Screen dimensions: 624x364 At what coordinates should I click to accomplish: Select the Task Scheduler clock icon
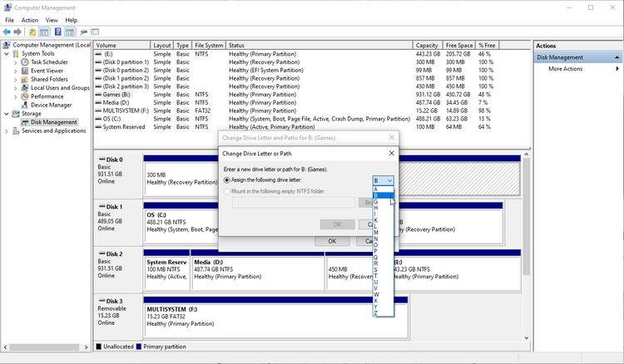coord(25,62)
